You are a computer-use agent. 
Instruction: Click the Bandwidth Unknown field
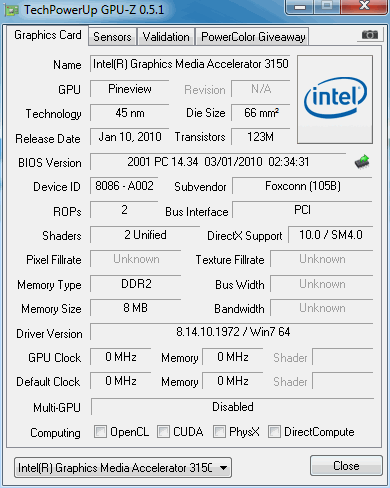tap(322, 308)
